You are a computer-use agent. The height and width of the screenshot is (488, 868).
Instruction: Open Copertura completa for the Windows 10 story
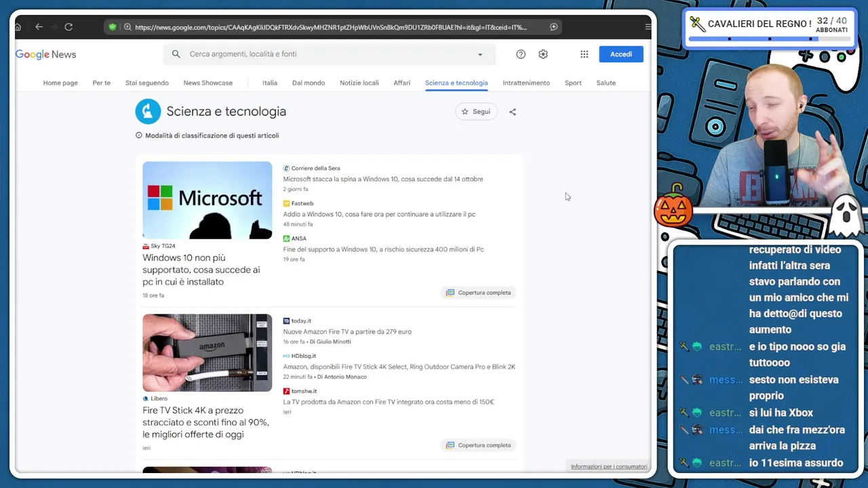point(478,293)
